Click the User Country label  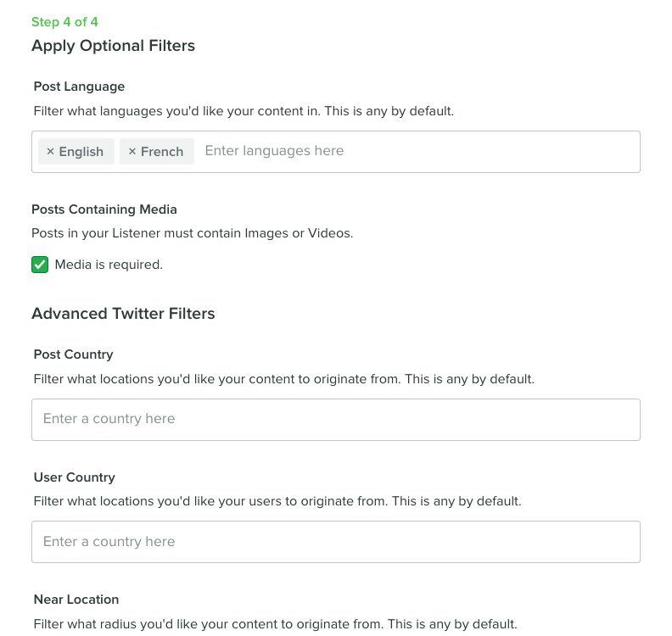(74, 477)
